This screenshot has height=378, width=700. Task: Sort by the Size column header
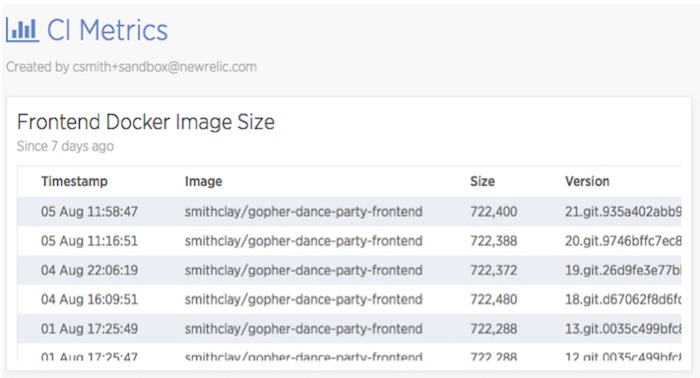pyautogui.click(x=482, y=181)
